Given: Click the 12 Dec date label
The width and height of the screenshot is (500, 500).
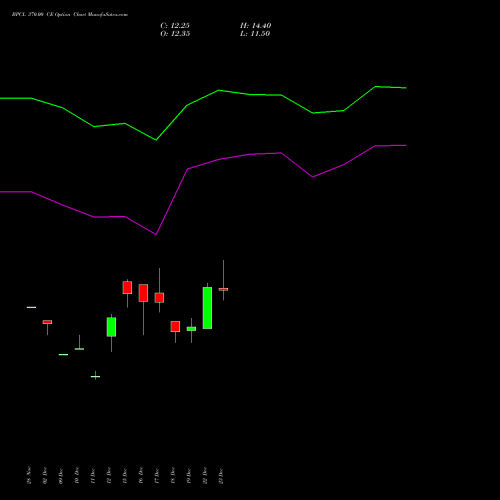Looking at the screenshot, I should (109, 475).
